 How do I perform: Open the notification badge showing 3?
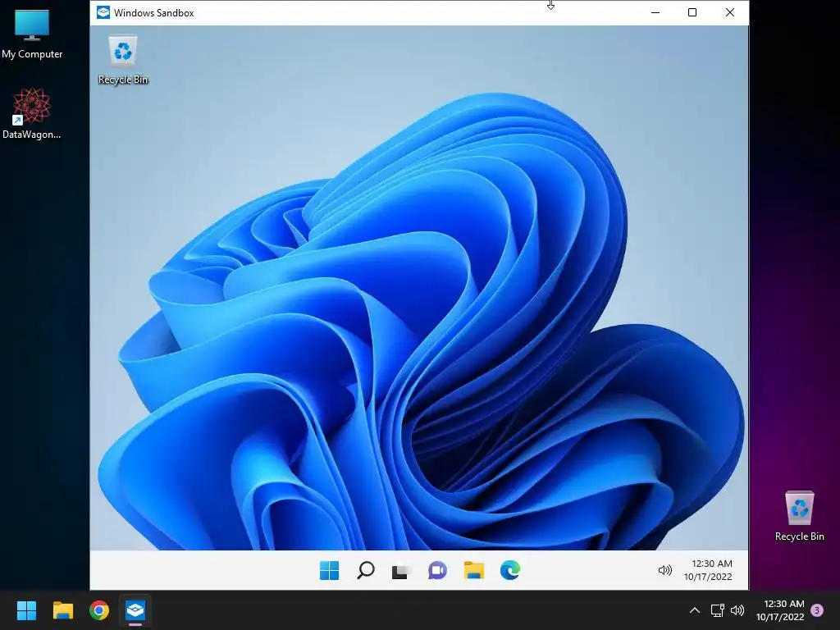(817, 609)
